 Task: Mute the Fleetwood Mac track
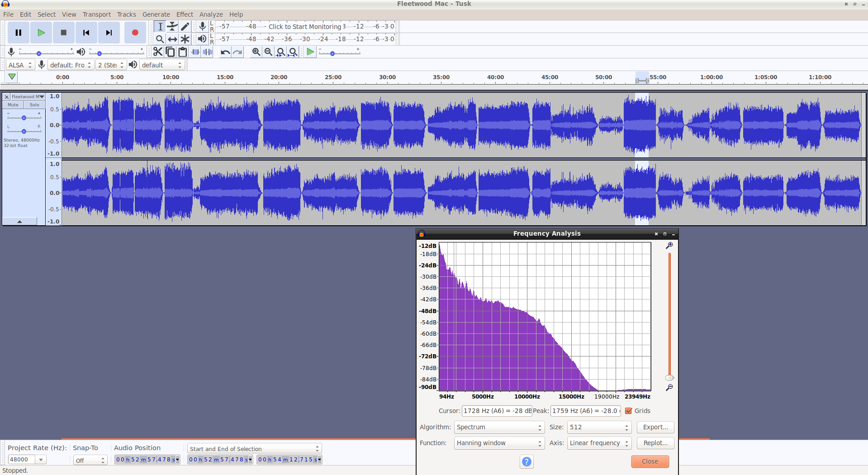coord(13,104)
